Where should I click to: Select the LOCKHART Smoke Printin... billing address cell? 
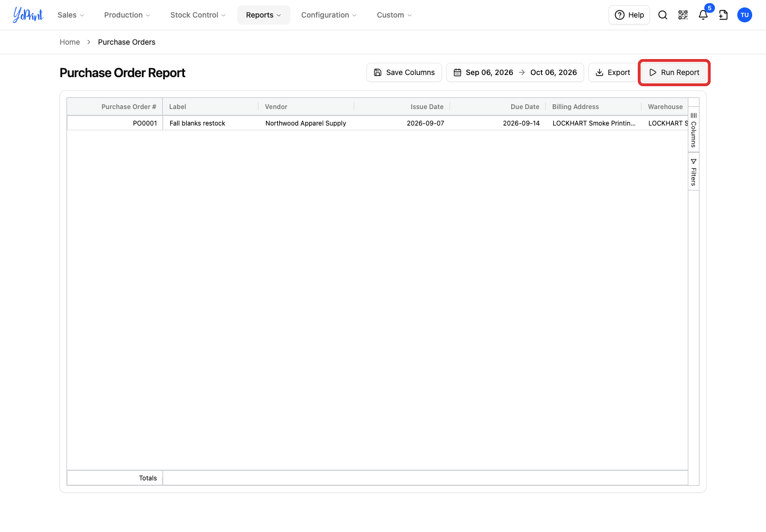click(594, 123)
